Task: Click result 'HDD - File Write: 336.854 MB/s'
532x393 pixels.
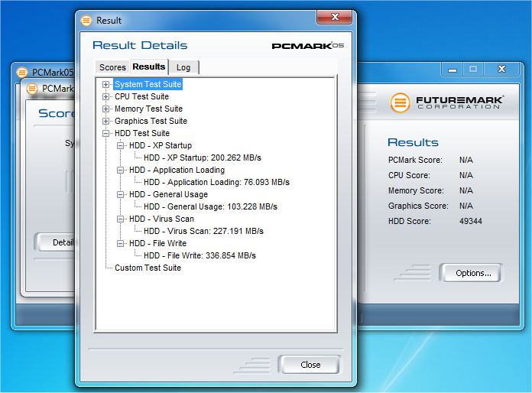Action: coord(199,255)
